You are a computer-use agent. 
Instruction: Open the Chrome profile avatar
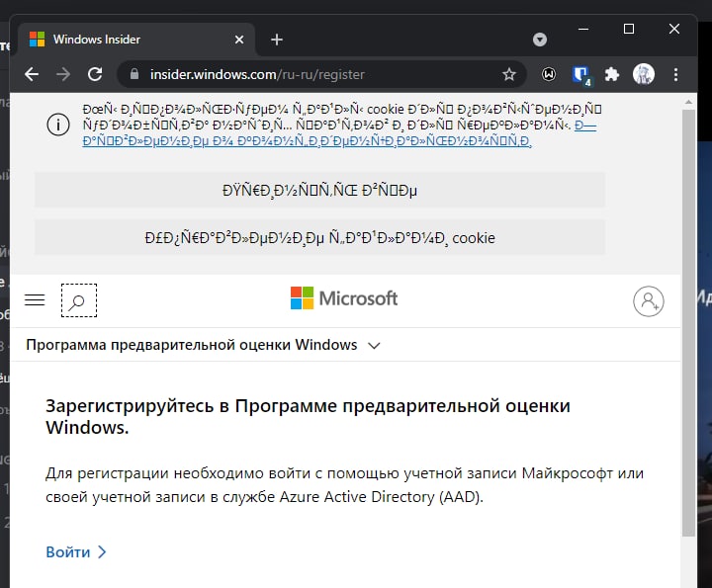point(644,74)
